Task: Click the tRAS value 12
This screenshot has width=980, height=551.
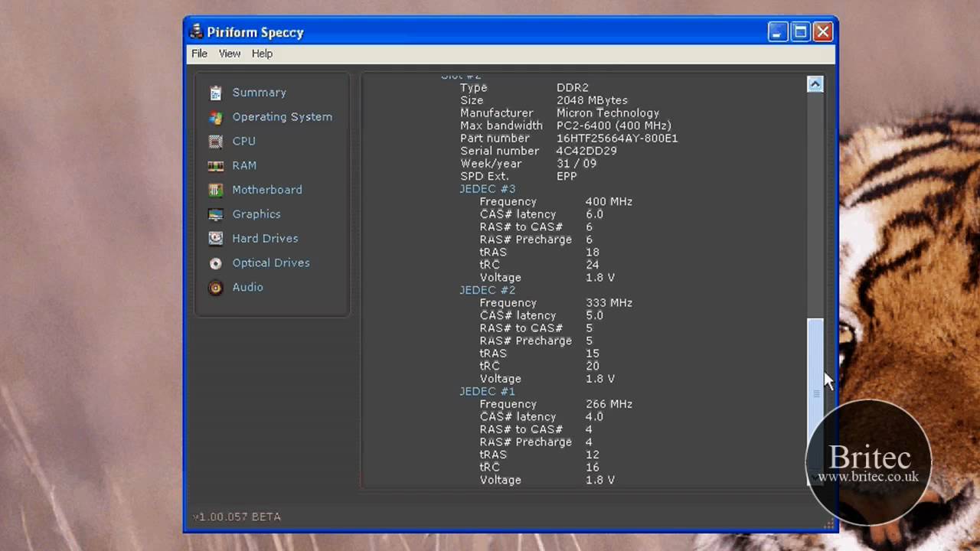Action: (x=592, y=454)
